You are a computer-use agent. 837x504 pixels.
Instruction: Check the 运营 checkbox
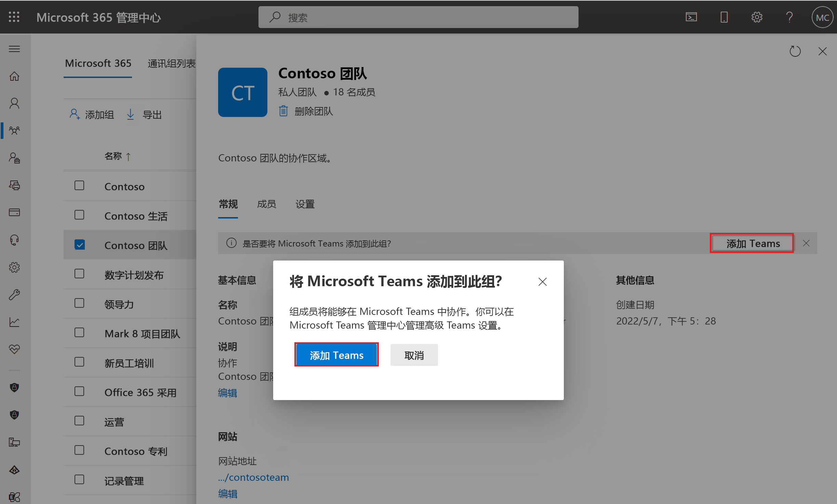(79, 421)
